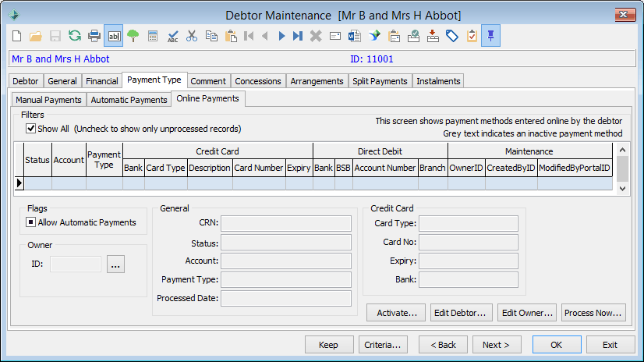Viewport: 644px width, 362px height.
Task: Click the Edit Debtor... button
Action: tap(460, 313)
